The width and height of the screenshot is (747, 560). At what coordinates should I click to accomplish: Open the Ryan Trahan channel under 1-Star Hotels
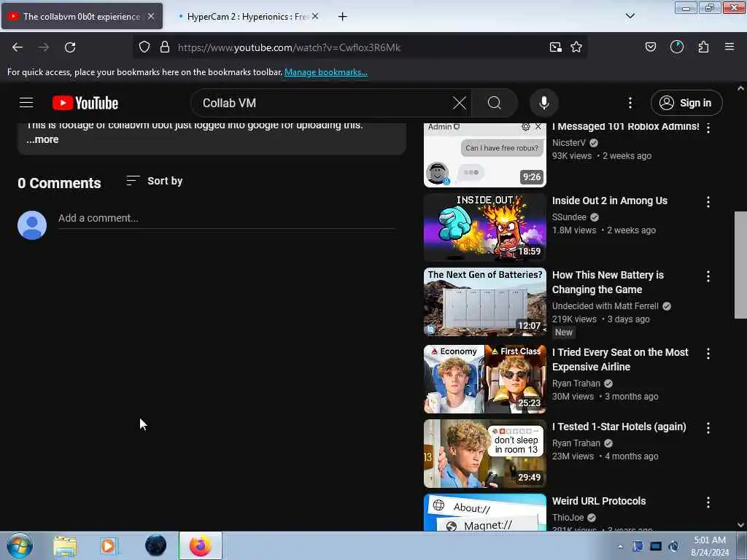576,443
